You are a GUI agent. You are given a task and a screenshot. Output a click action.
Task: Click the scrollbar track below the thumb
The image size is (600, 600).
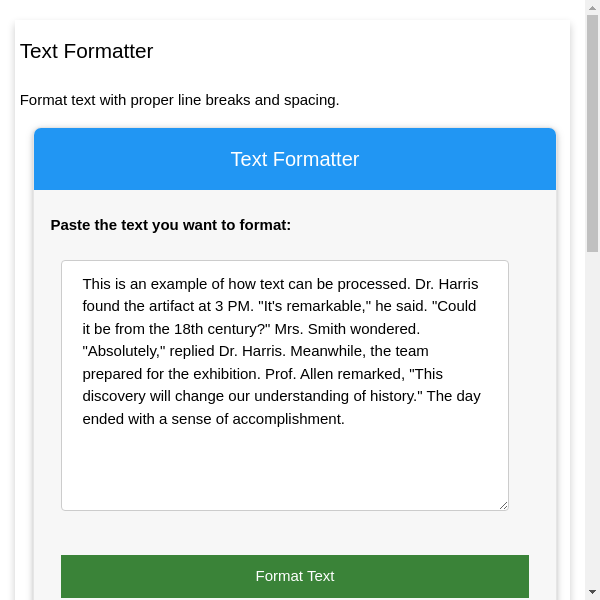point(592,420)
